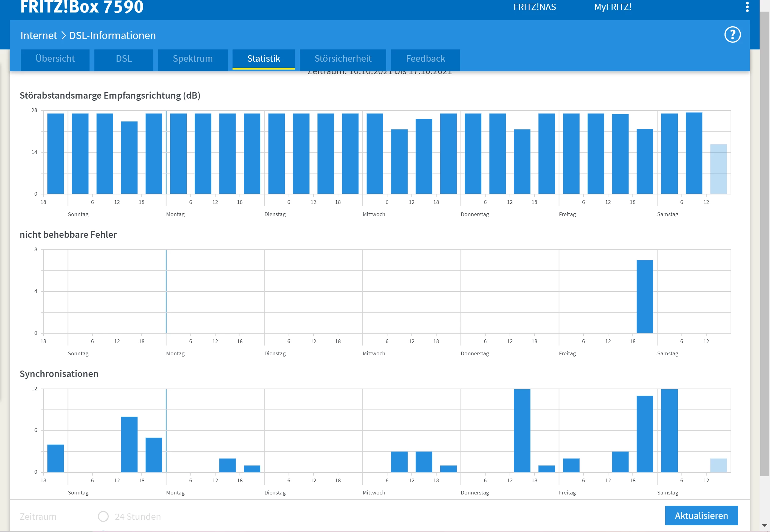Click the Thursday tallest synchronisation bar
The width and height of the screenshot is (770, 532).
pyautogui.click(x=522, y=430)
